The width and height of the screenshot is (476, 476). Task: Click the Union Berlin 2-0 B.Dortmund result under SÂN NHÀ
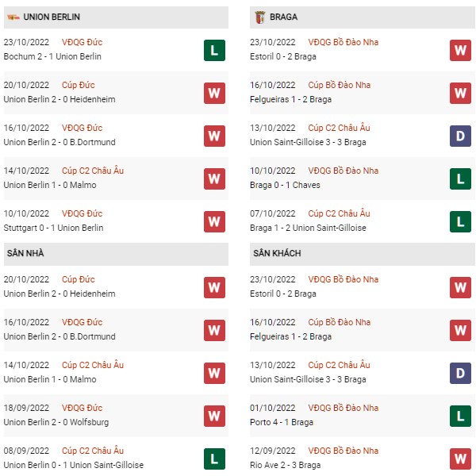(59, 336)
